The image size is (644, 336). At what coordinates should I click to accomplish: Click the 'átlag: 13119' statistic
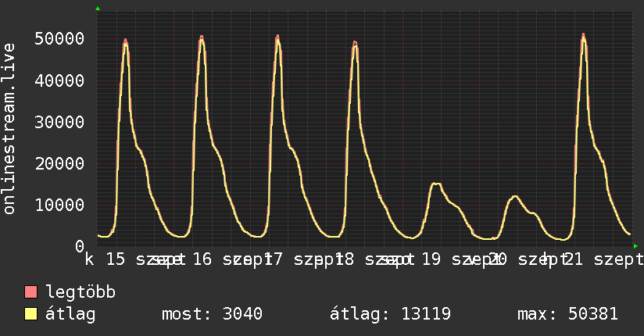point(390,314)
